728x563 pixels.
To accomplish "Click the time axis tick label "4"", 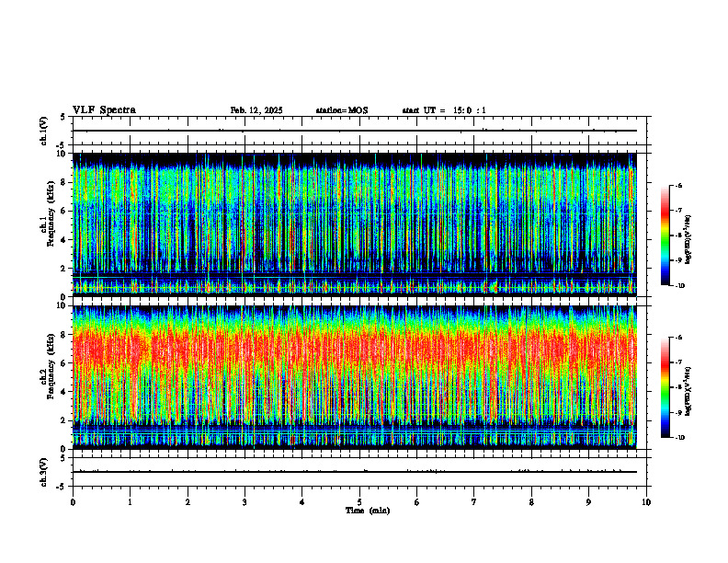I will (302, 502).
